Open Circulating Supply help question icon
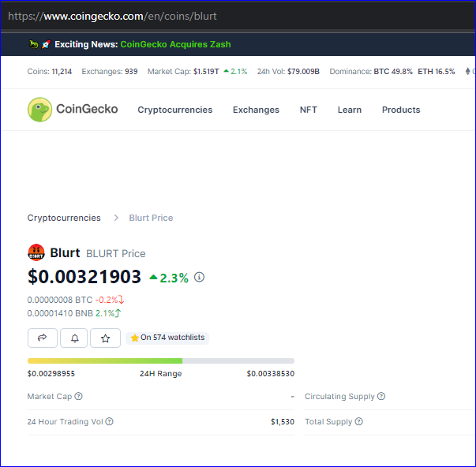476x467 pixels. pos(381,396)
